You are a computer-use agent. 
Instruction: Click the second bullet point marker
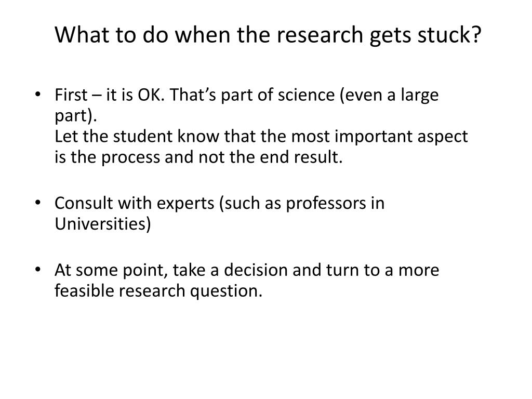pyautogui.click(x=37, y=203)
